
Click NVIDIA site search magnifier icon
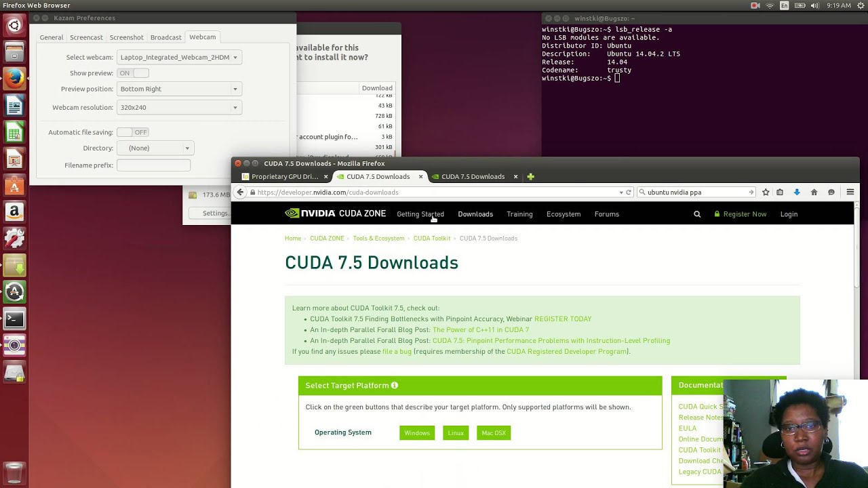click(x=697, y=214)
